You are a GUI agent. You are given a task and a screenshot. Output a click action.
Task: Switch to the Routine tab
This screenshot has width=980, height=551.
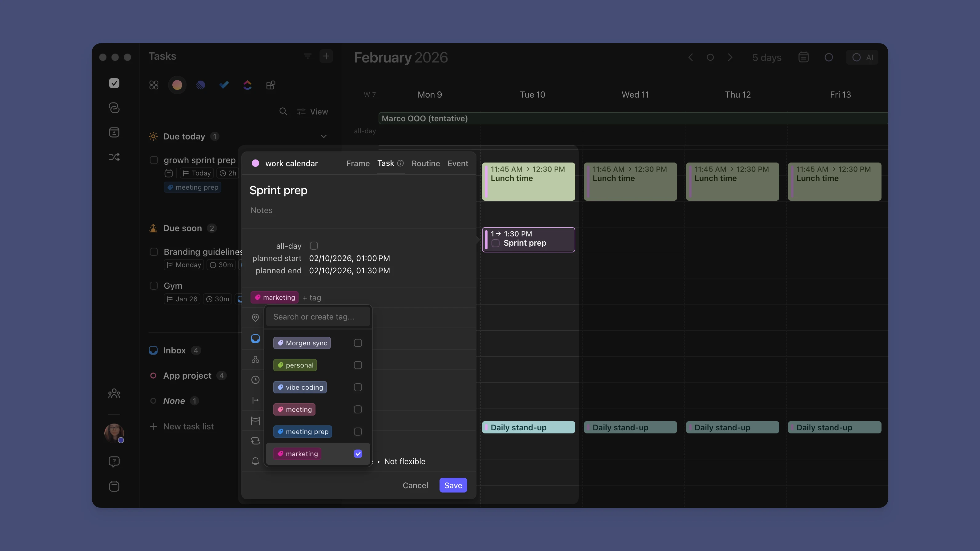pyautogui.click(x=425, y=163)
